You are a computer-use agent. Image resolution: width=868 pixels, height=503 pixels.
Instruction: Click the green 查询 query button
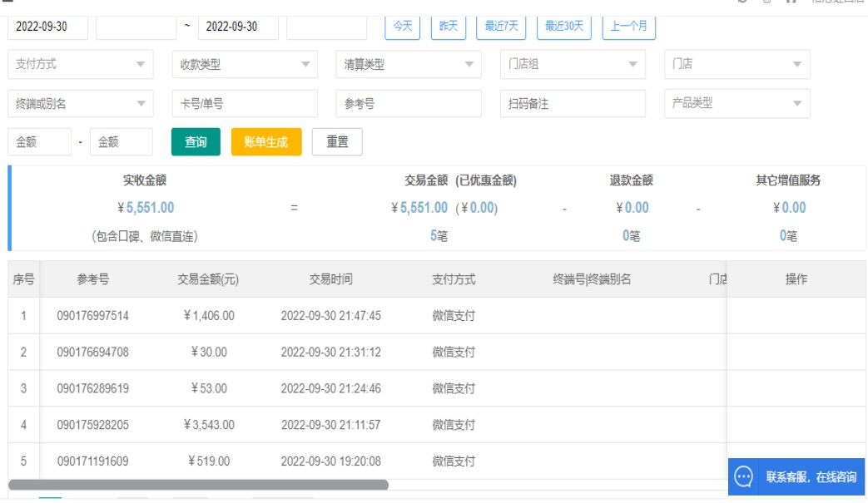tap(196, 142)
